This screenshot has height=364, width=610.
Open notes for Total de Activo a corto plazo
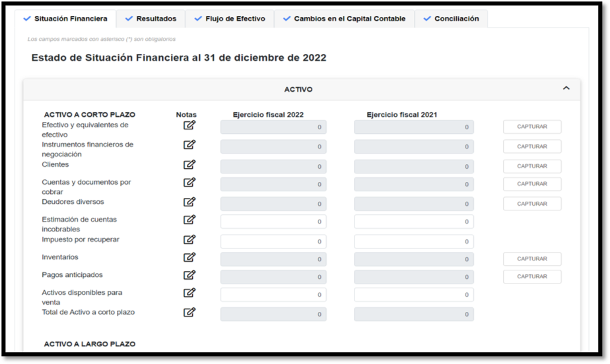[189, 313]
